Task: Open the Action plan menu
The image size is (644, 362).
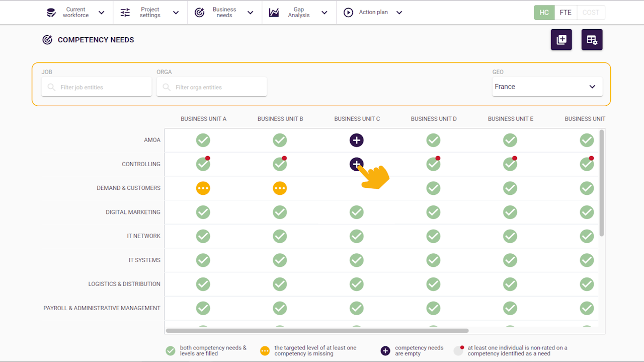Action: point(373,13)
